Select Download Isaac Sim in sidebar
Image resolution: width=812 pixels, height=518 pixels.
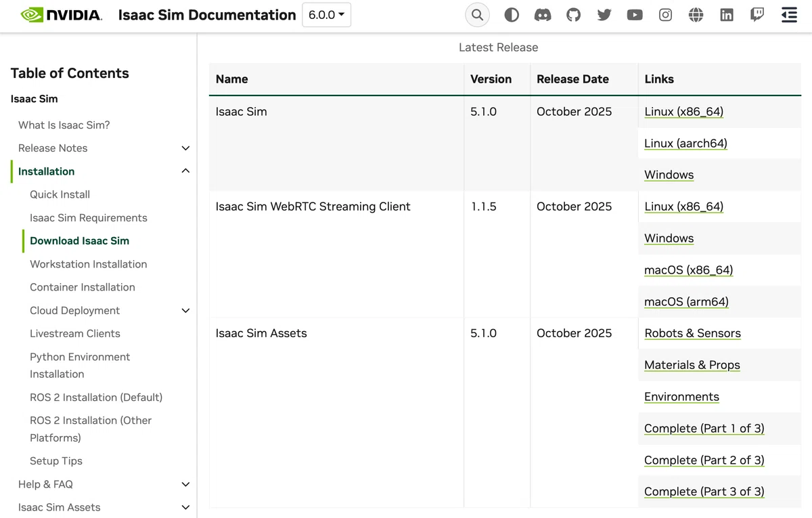79,241
